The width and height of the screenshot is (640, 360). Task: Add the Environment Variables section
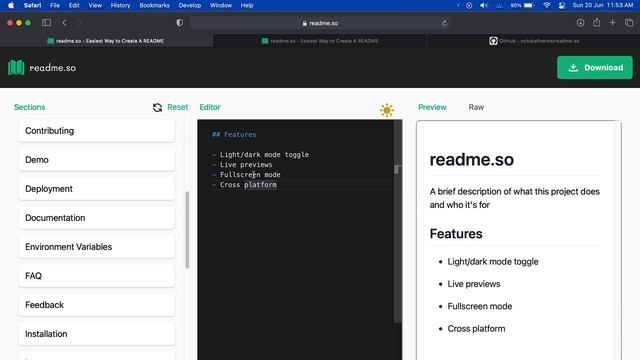click(97, 247)
